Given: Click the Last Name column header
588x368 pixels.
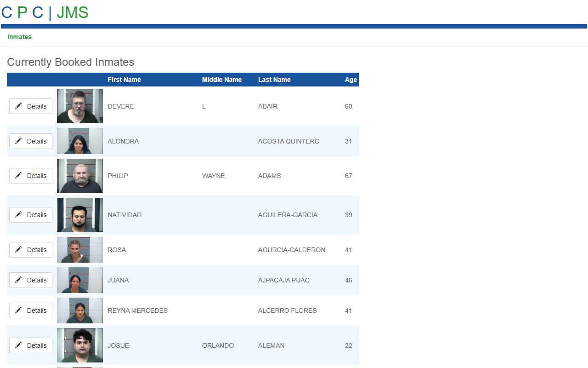Looking at the screenshot, I should [274, 80].
